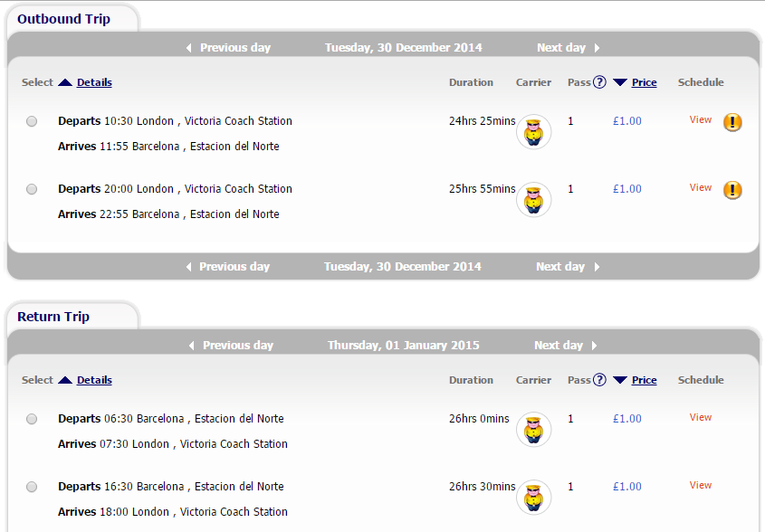View schedule for 10:30 London departure
The width and height of the screenshot is (765, 532).
coord(700,119)
